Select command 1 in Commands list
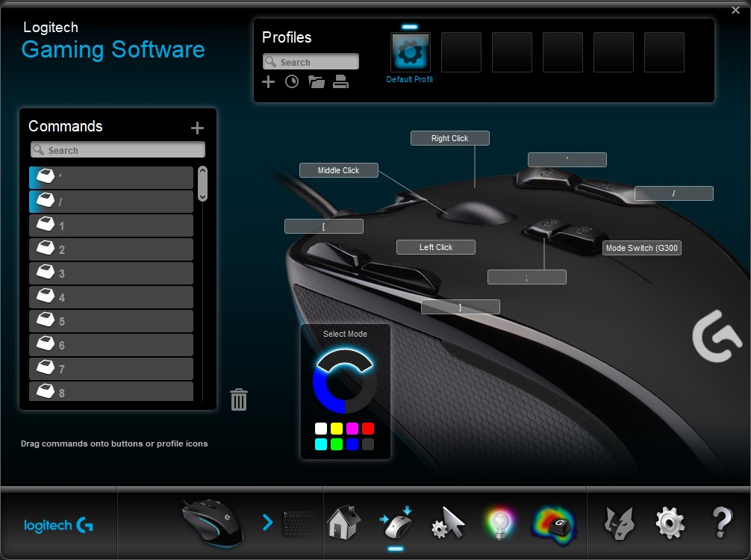 (111, 225)
